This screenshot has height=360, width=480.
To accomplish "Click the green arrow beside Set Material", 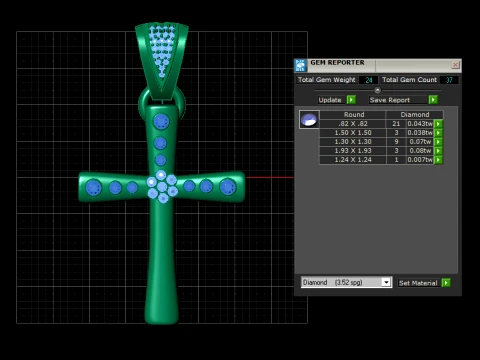I will tap(446, 283).
